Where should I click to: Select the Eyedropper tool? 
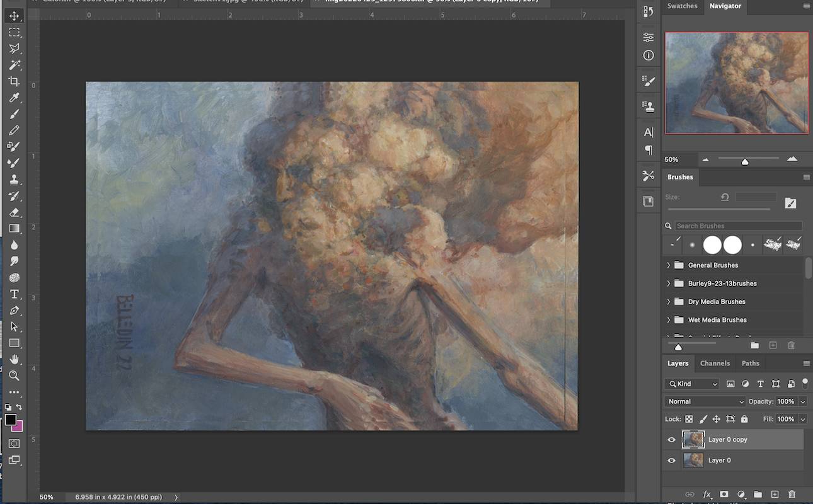click(x=14, y=98)
